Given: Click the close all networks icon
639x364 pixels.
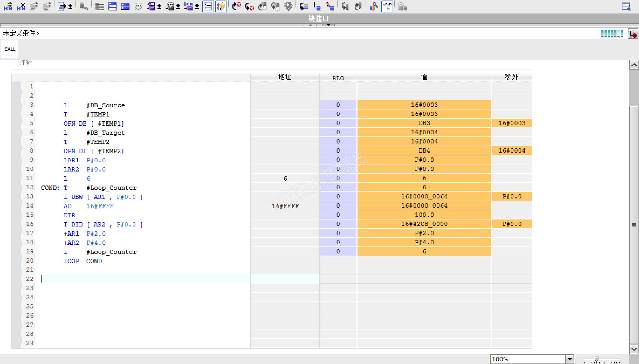Looking at the screenshot, I should pos(125,6).
